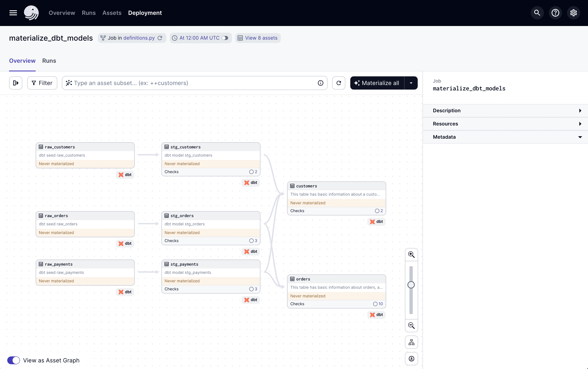The width and height of the screenshot is (588, 369).
Task: Open the Filter menu
Action: click(x=42, y=83)
